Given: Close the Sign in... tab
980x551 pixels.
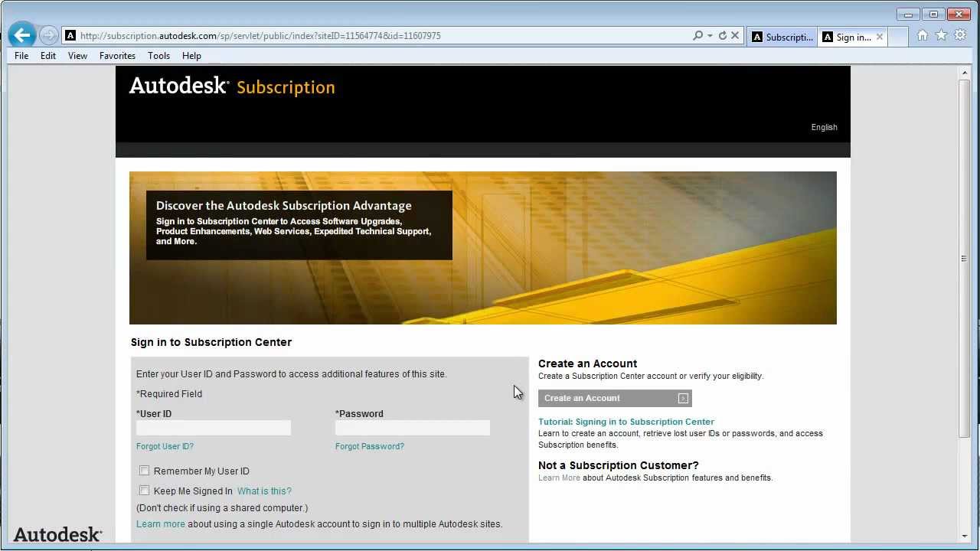Looking at the screenshot, I should (880, 37).
